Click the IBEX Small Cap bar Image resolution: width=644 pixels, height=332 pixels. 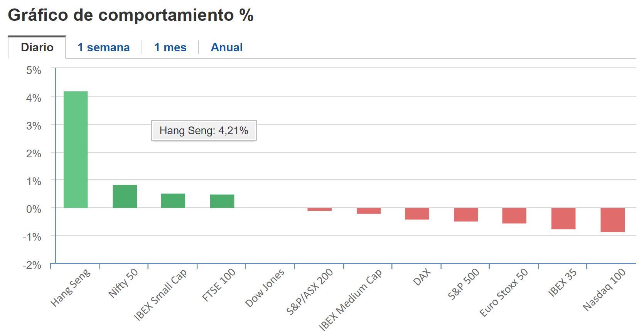coord(173,201)
